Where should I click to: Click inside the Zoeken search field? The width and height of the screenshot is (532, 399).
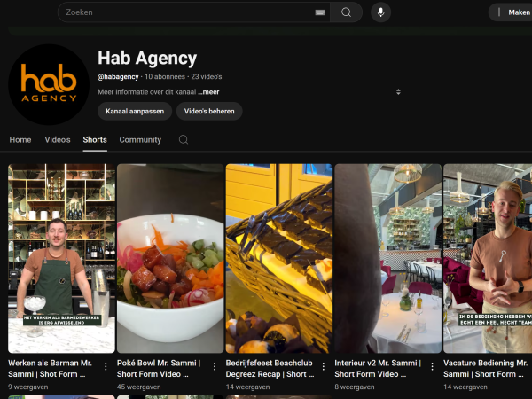[x=186, y=12]
